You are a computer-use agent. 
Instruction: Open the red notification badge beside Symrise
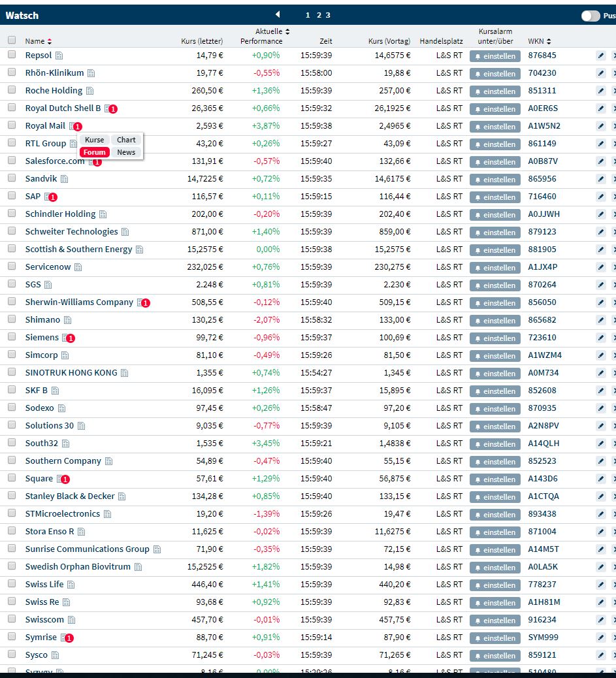69,638
